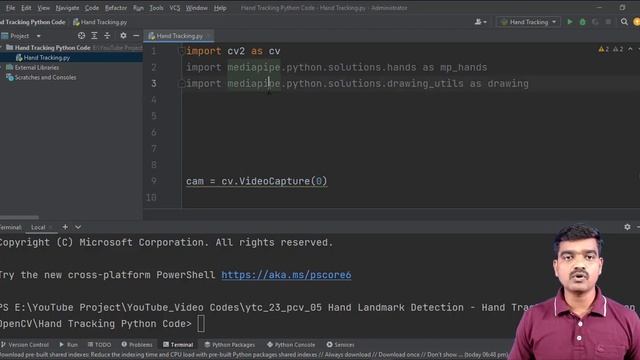Expand External Libraries node
Screen dimensions: 640x360
[2, 67]
